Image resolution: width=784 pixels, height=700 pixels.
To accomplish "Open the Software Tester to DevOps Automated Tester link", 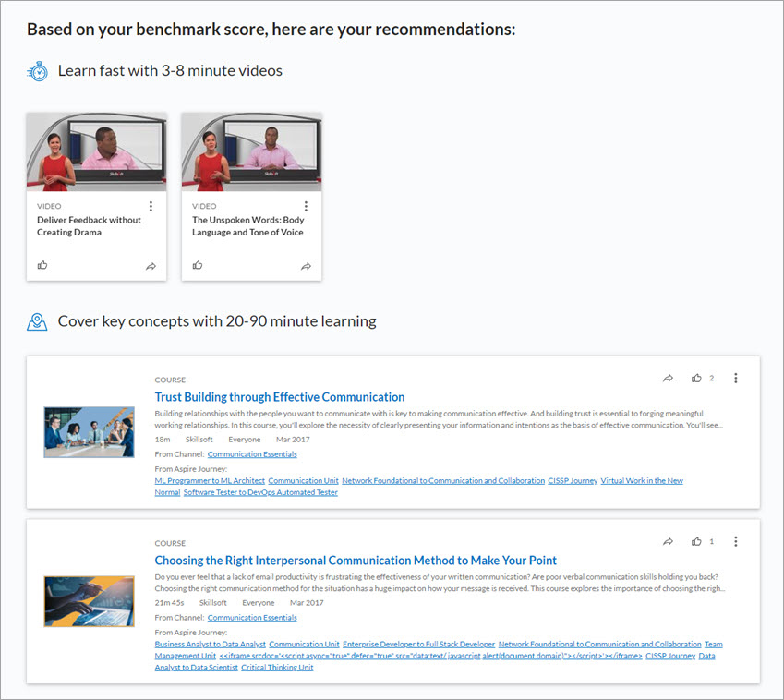I will 259,493.
